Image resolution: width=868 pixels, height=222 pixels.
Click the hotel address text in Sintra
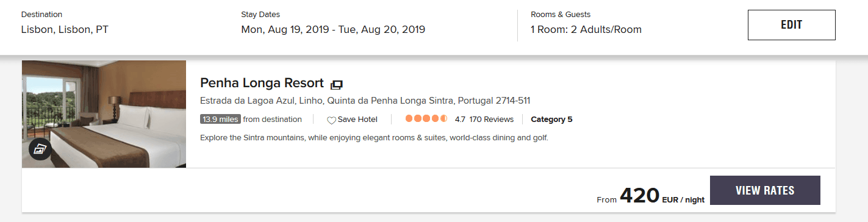point(365,101)
